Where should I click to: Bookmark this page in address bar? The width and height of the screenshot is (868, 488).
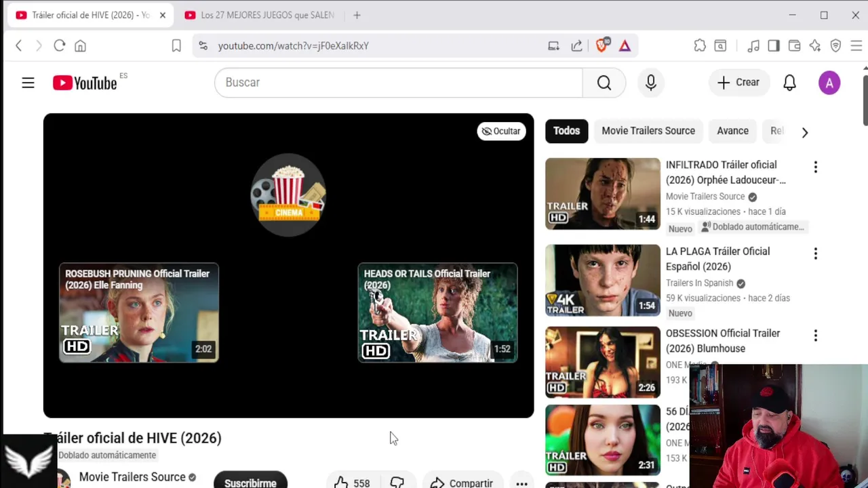click(x=176, y=45)
